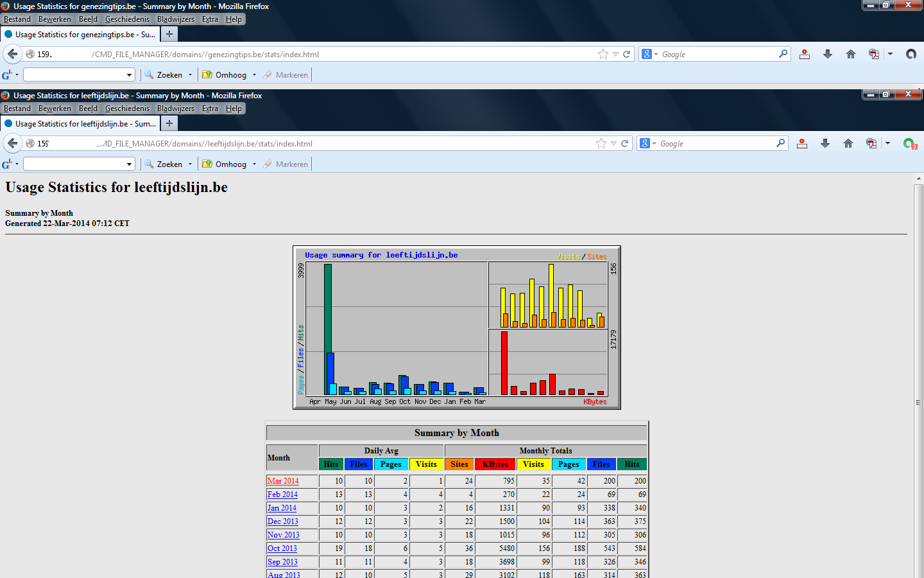The width and height of the screenshot is (924, 578).
Task: Open the Nov 2013 monthly report link
Action: 284,535
